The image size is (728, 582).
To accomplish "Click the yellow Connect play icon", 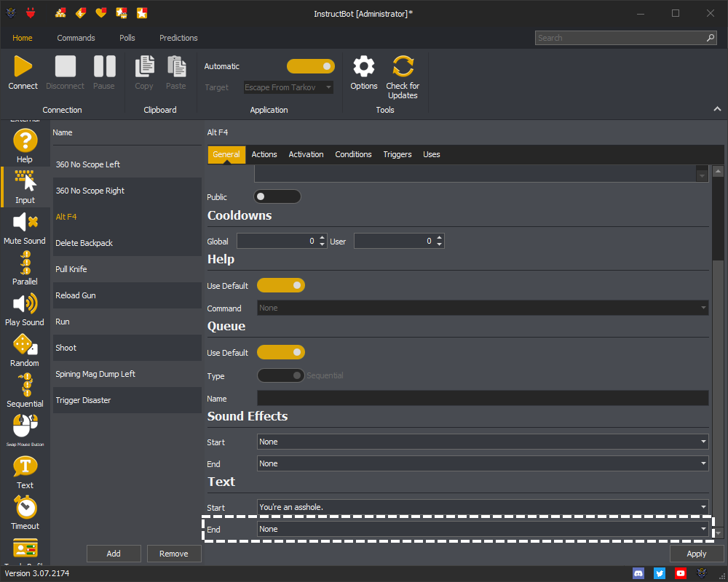I will tap(23, 66).
